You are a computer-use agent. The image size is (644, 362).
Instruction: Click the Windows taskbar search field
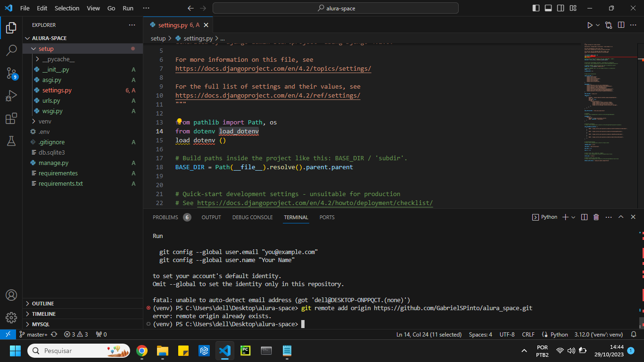pos(79,351)
